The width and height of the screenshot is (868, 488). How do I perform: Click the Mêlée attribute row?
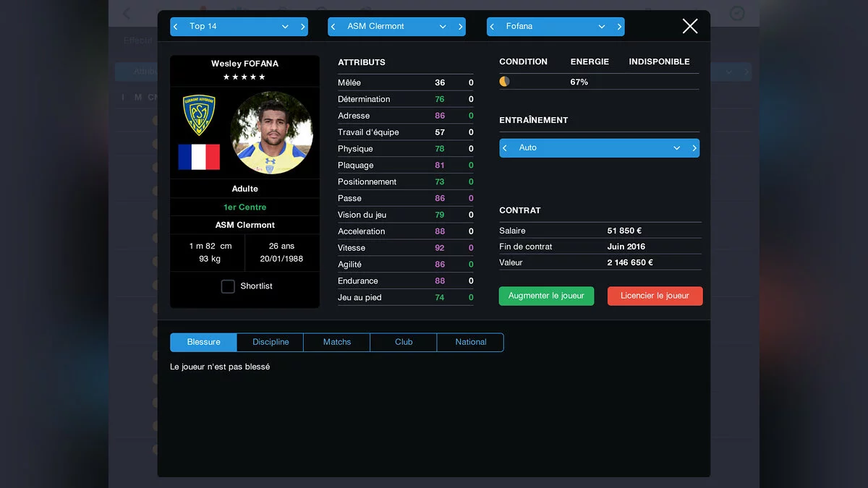click(406, 82)
